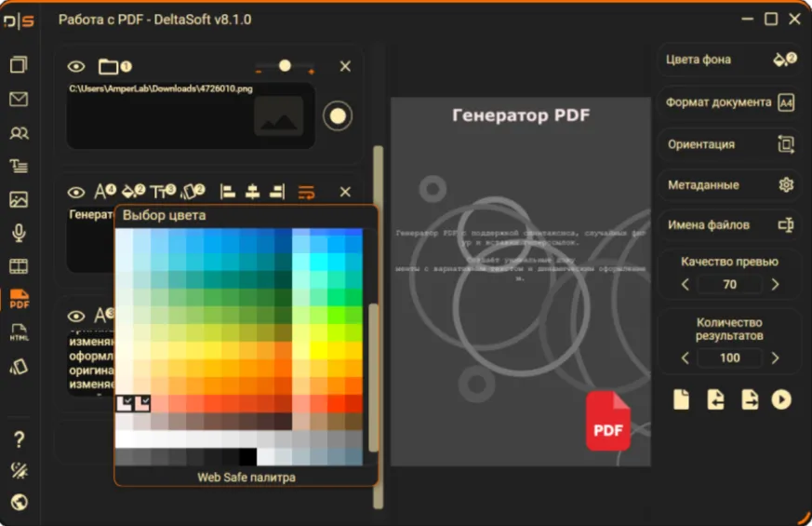Open font settings A icon with badge 4
Viewport: 812px width, 526px height.
(x=105, y=191)
